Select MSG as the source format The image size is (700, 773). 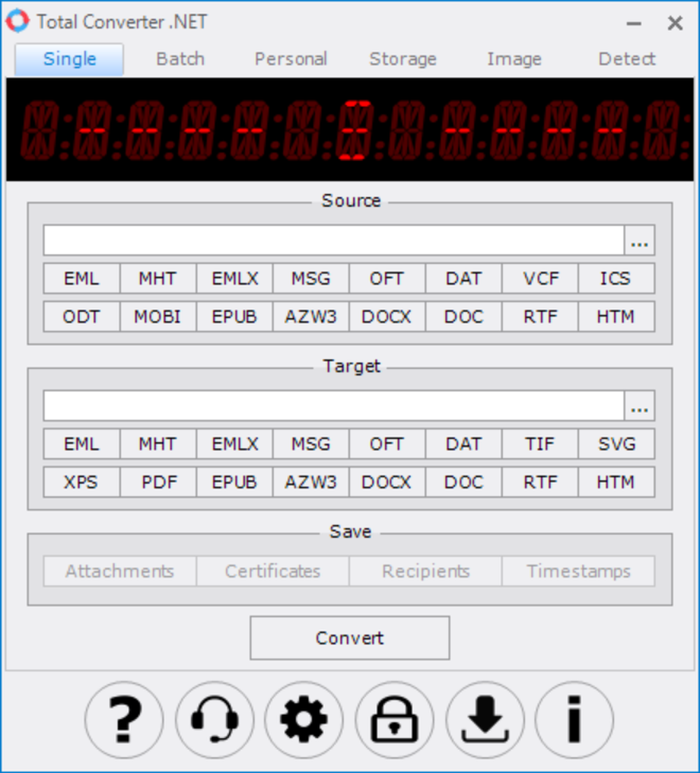tap(310, 278)
